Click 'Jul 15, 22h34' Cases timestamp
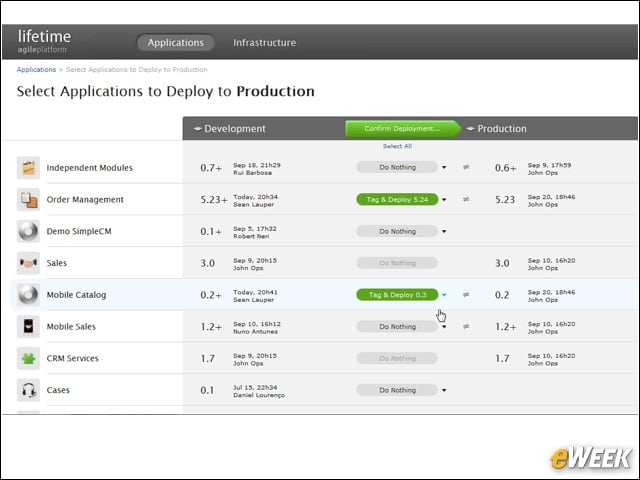 pos(255,387)
